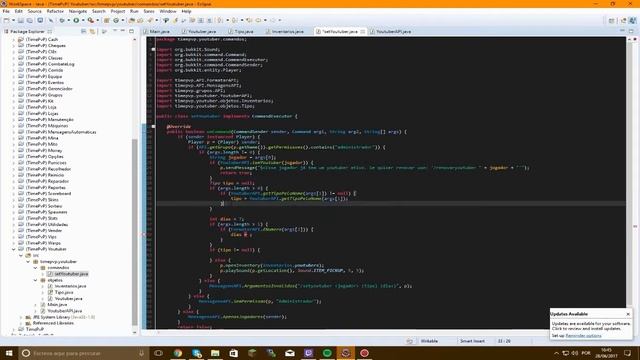Open the File menu

point(6,11)
